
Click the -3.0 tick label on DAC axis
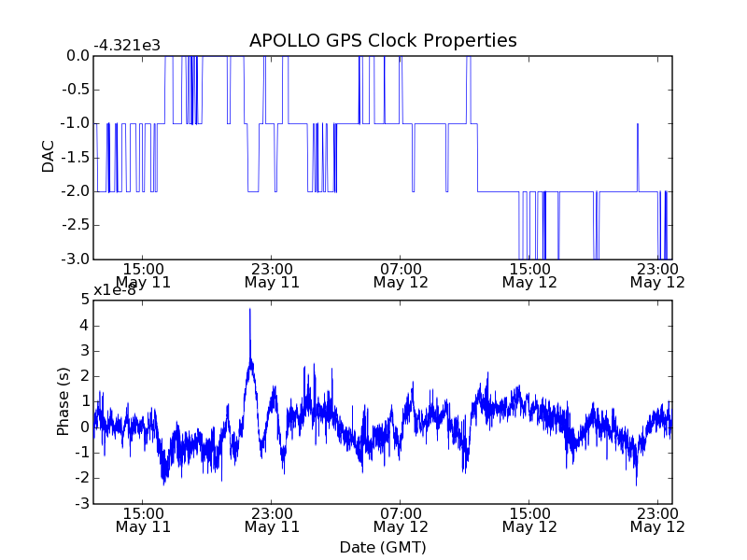click(x=75, y=259)
